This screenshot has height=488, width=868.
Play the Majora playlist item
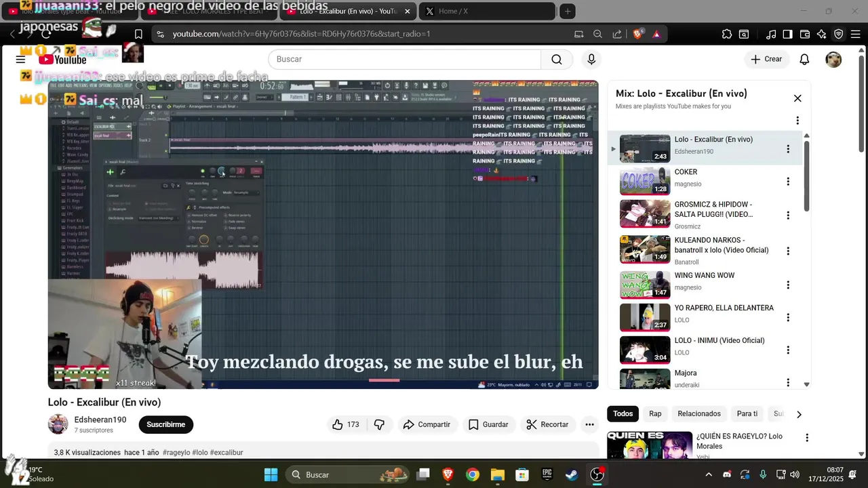pyautogui.click(x=704, y=378)
